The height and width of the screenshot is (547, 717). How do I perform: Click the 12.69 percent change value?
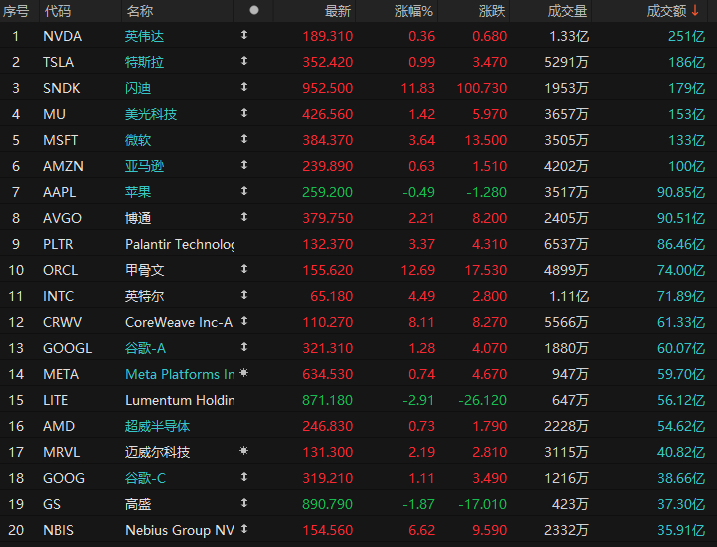(x=417, y=270)
